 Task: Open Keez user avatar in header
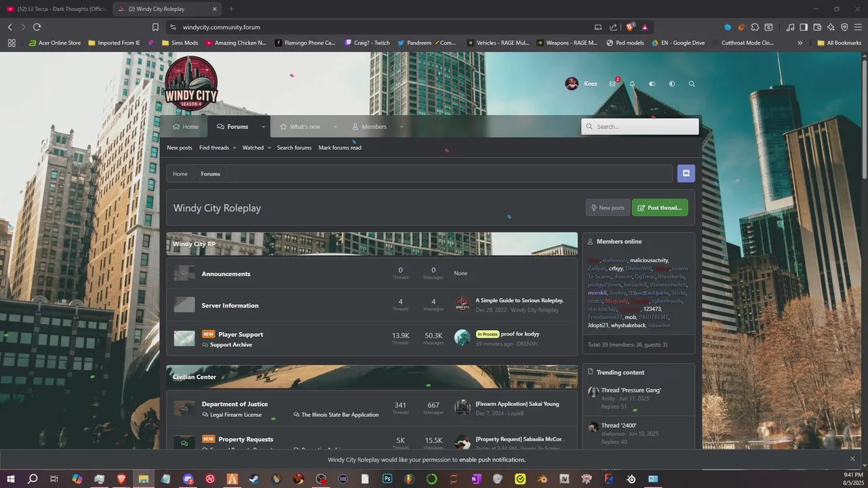(572, 83)
